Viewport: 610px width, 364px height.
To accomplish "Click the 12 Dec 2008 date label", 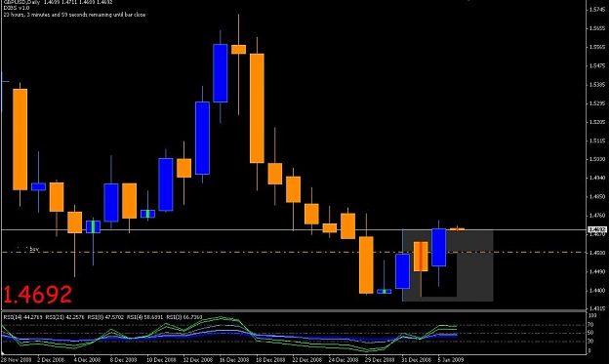I will point(197,360).
